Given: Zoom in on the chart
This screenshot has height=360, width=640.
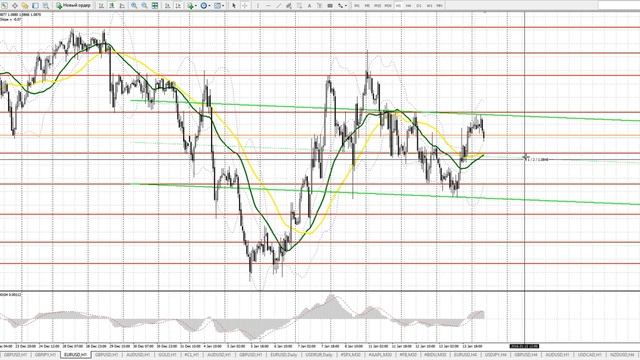Looking at the screenshot, I should [134, 6].
